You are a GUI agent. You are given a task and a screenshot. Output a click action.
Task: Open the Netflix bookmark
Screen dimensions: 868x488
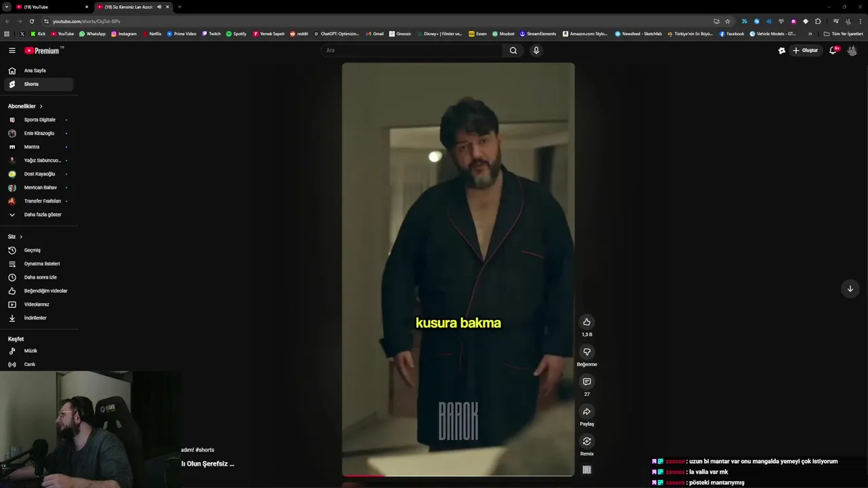pos(152,34)
